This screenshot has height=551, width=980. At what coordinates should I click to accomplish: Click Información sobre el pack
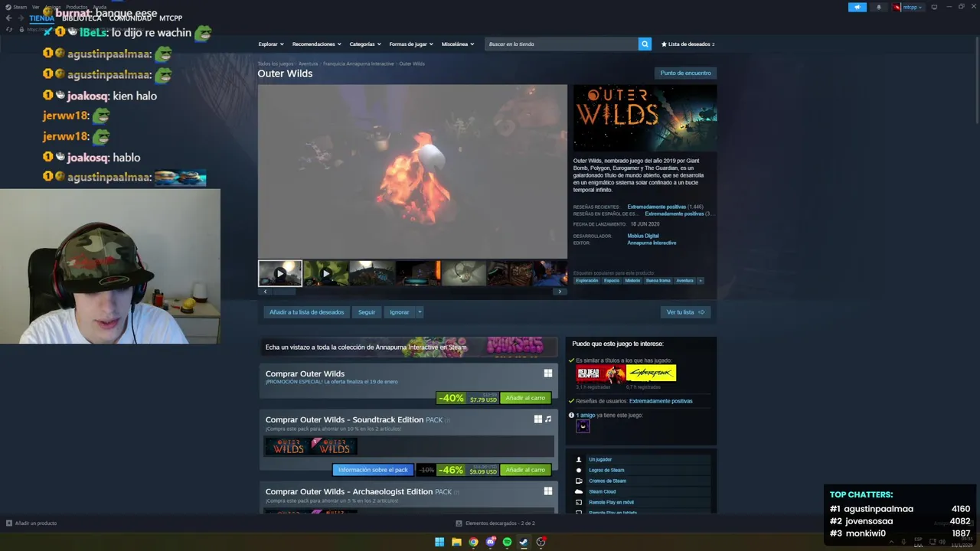tap(373, 470)
